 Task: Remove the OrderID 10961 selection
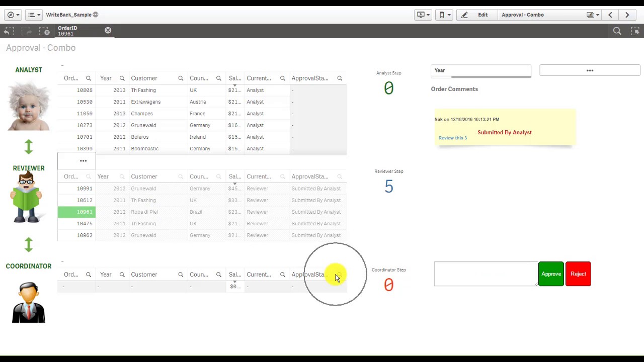point(108,31)
